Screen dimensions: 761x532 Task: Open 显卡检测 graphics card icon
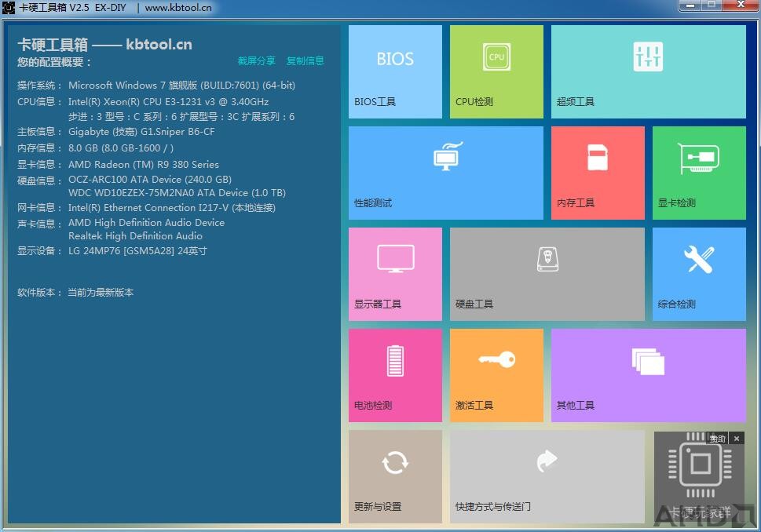click(x=698, y=158)
